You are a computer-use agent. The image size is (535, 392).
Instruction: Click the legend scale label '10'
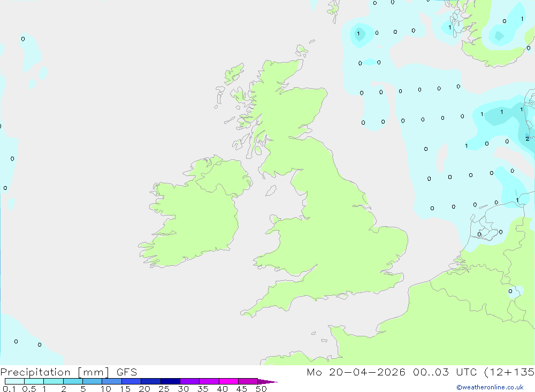pos(106,389)
